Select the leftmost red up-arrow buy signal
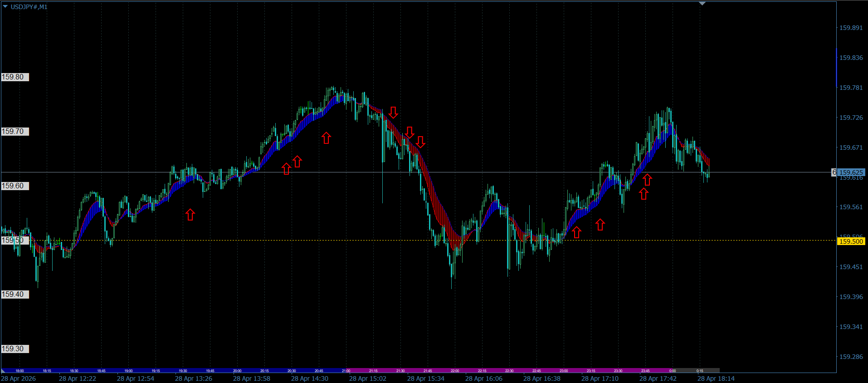The image size is (868, 383). point(190,215)
